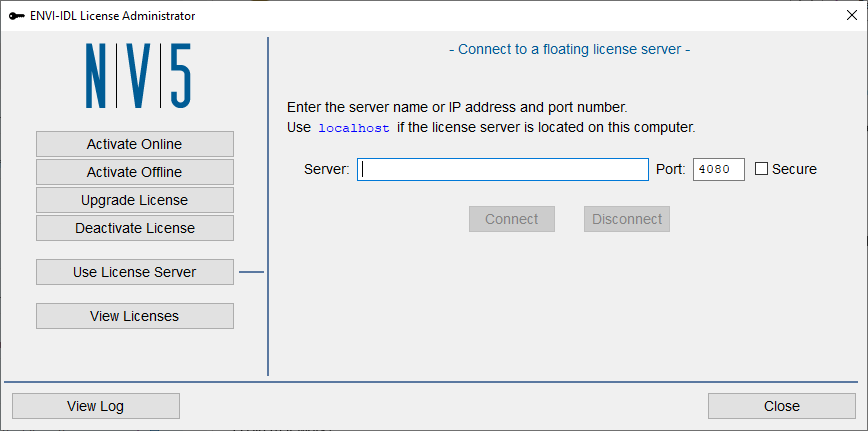Screen dimensions: 868x431
Task: Toggle the Secure checkbox
Action: 762,169
